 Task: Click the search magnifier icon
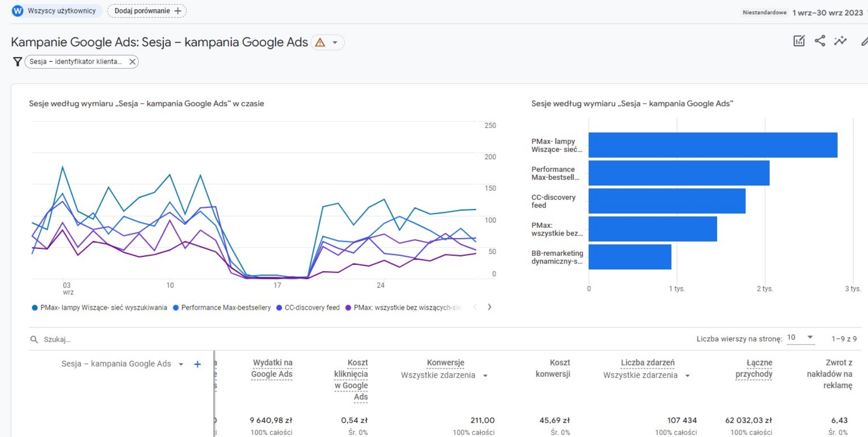click(x=34, y=340)
